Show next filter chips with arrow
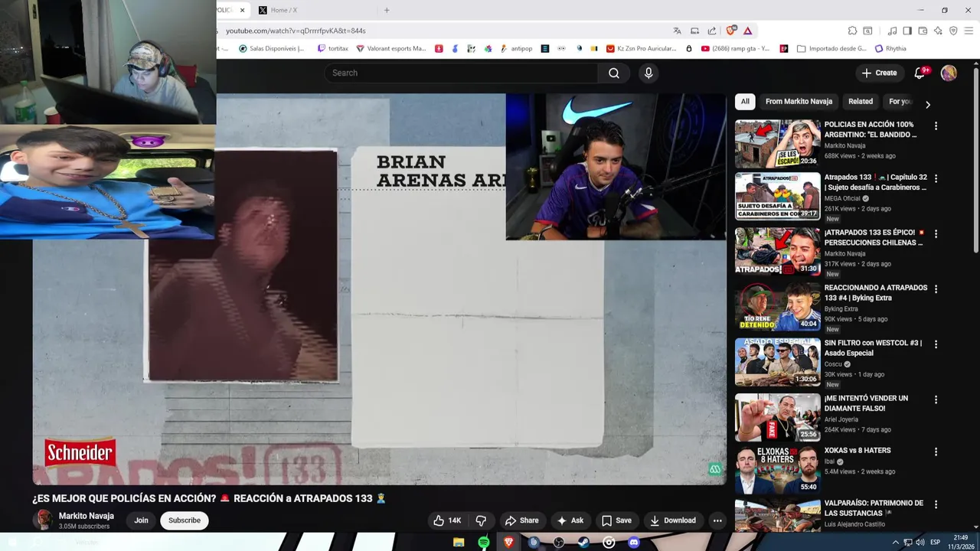980x551 pixels. [928, 104]
